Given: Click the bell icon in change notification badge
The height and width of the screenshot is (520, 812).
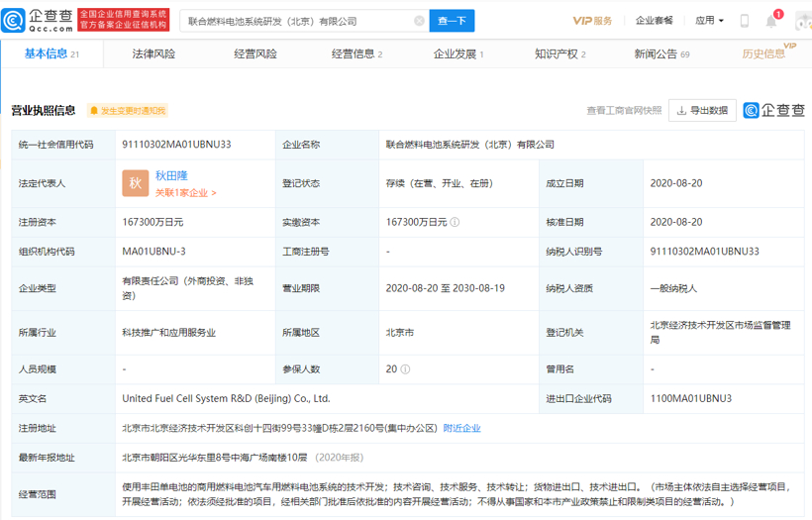Looking at the screenshot, I should point(94,110).
